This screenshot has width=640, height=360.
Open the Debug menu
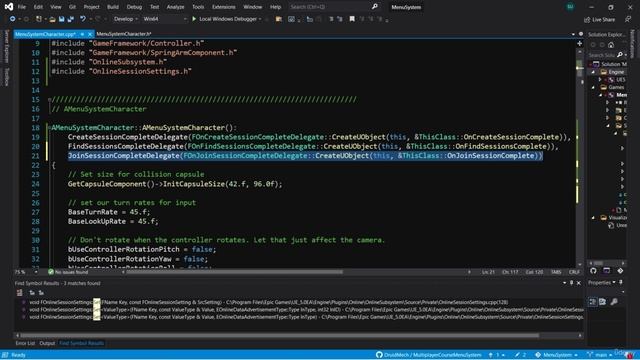click(134, 7)
